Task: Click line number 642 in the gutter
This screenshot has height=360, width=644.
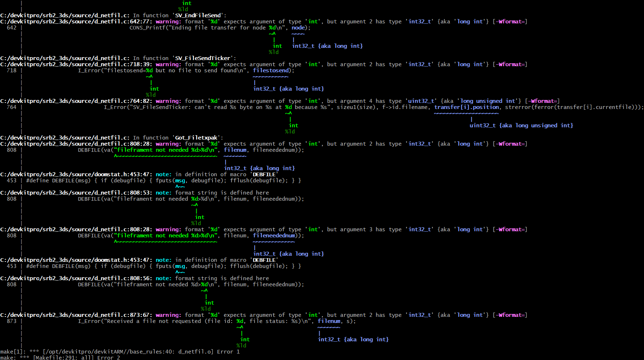Action: [12, 28]
